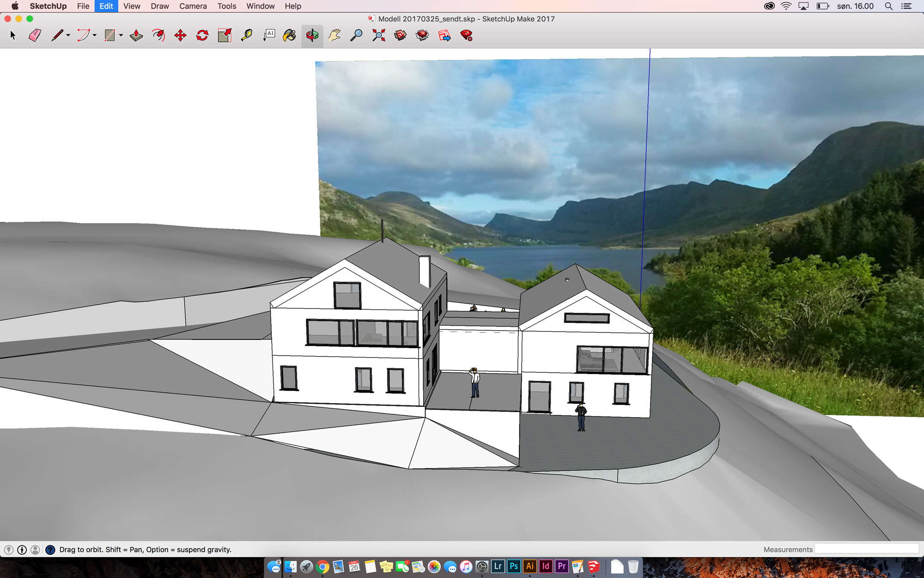Image resolution: width=924 pixels, height=578 pixels.
Task: Expand the Line tool dropdown arrow
Action: coord(68,36)
